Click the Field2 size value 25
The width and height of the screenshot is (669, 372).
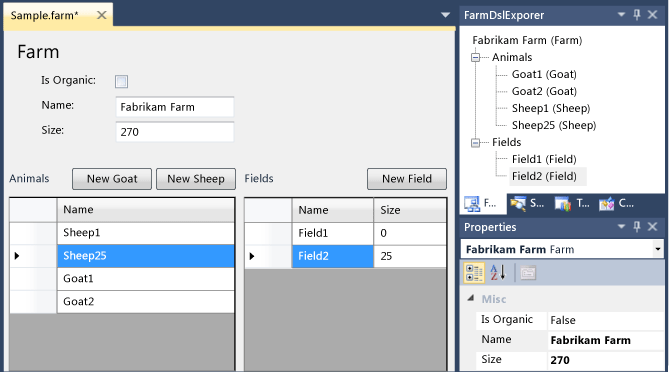pos(410,256)
